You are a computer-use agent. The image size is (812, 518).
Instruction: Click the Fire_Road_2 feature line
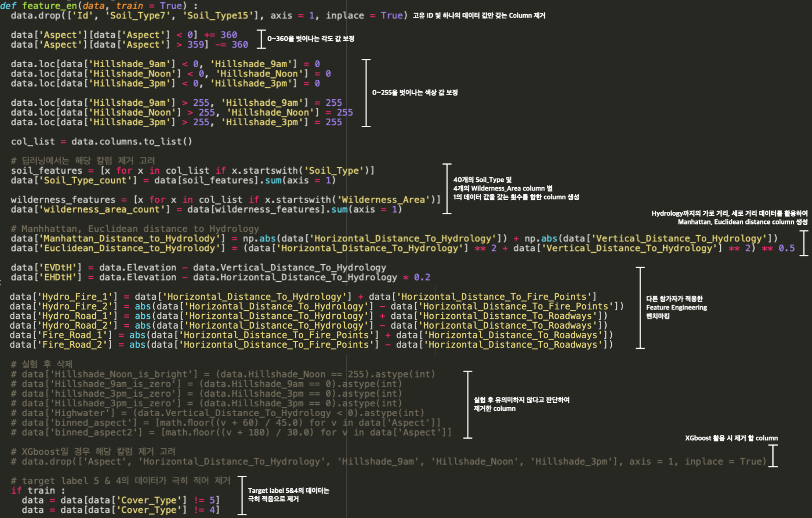click(312, 344)
